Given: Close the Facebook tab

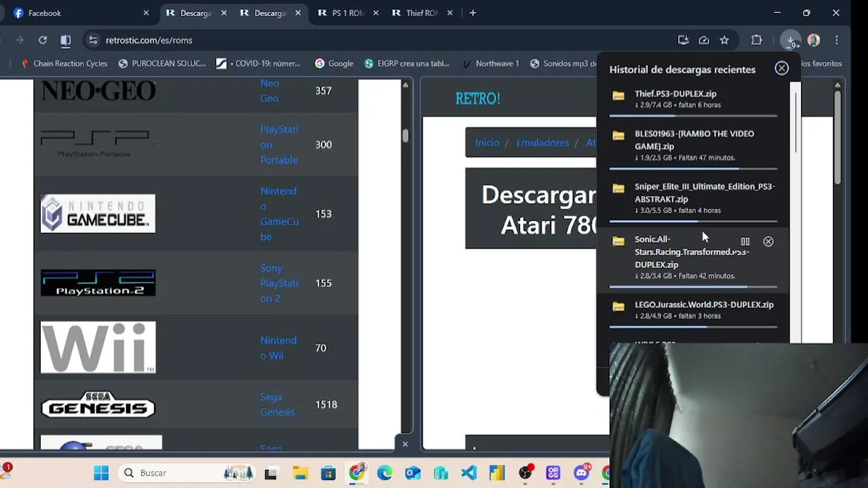Looking at the screenshot, I should [146, 13].
